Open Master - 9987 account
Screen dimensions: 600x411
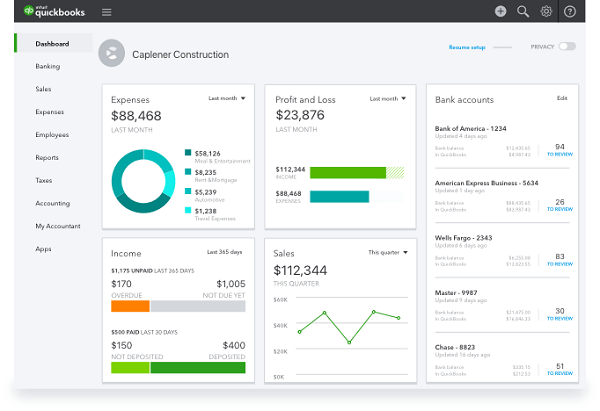click(456, 293)
